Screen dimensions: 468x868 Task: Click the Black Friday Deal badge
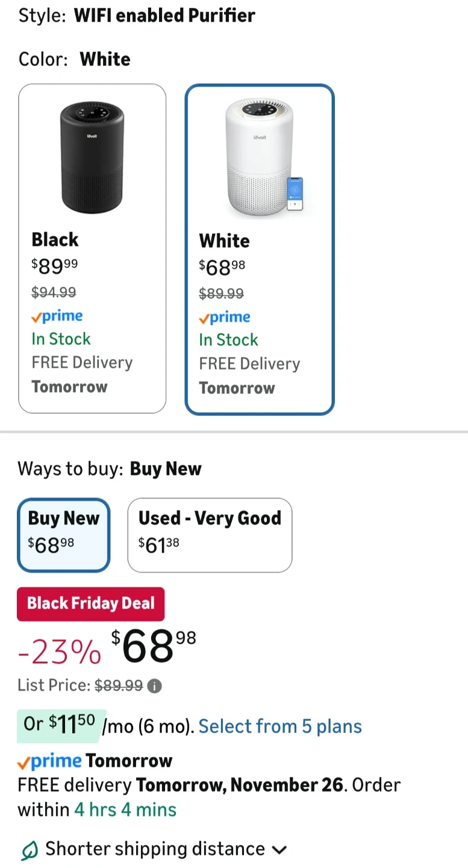coord(90,603)
